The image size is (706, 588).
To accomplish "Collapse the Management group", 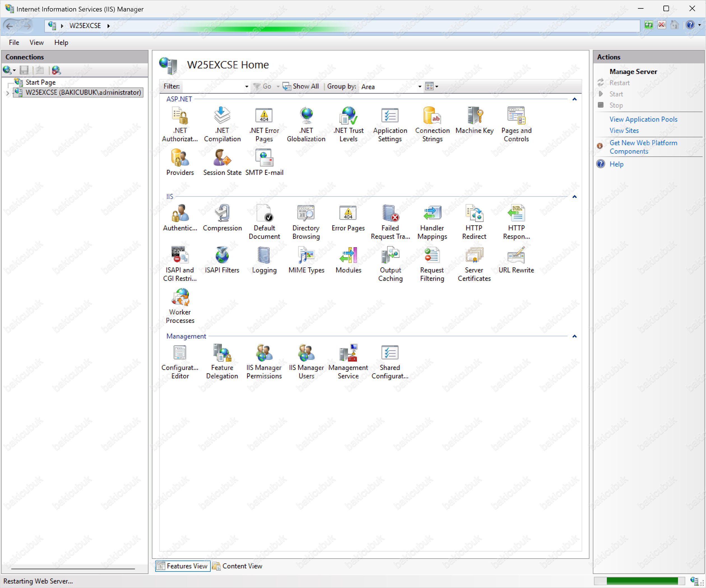I will coord(575,336).
